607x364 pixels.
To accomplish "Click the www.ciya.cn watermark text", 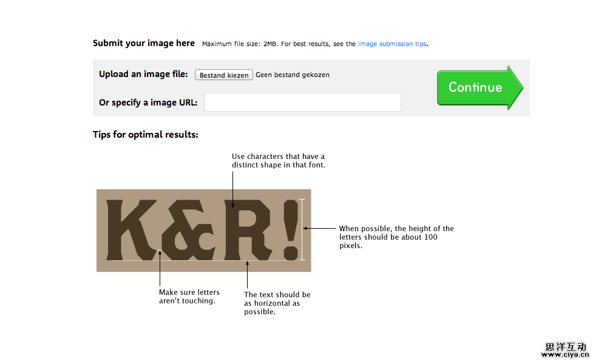I will click(x=566, y=355).
